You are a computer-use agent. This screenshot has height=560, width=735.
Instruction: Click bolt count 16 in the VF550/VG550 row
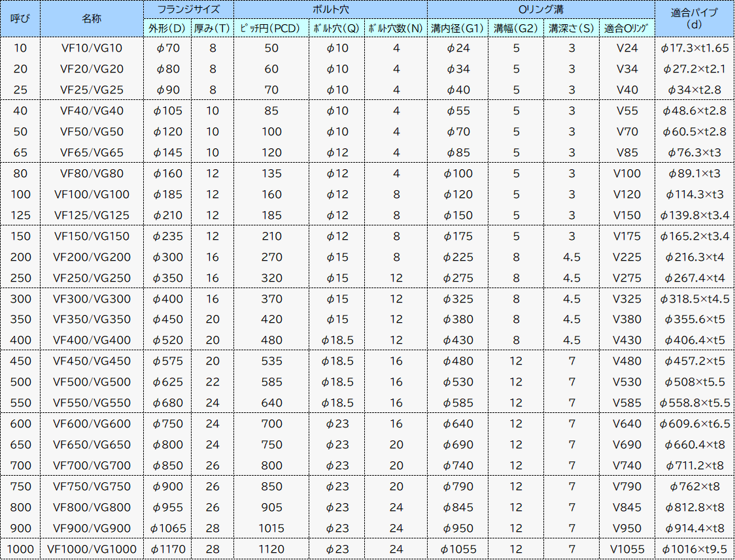pos(396,403)
